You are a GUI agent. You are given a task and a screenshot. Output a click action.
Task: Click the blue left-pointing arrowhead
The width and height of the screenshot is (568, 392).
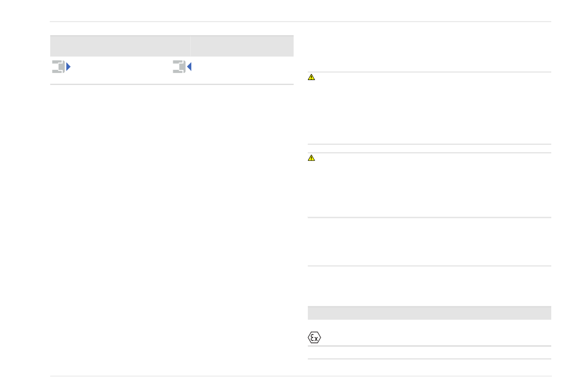click(189, 66)
